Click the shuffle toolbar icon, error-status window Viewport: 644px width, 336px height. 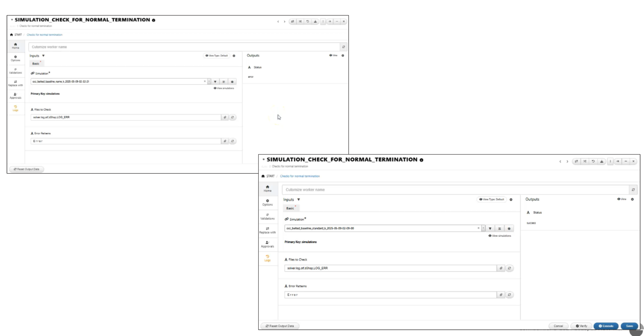300,21
